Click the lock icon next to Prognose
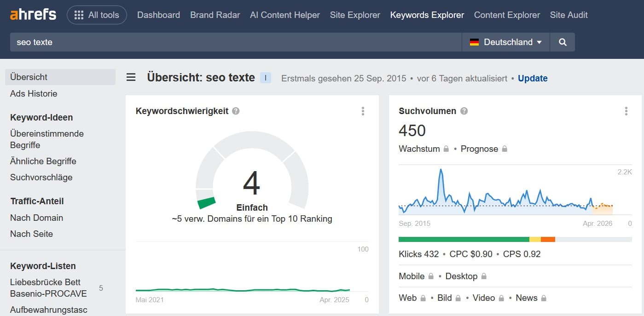The image size is (644, 316). click(x=505, y=149)
